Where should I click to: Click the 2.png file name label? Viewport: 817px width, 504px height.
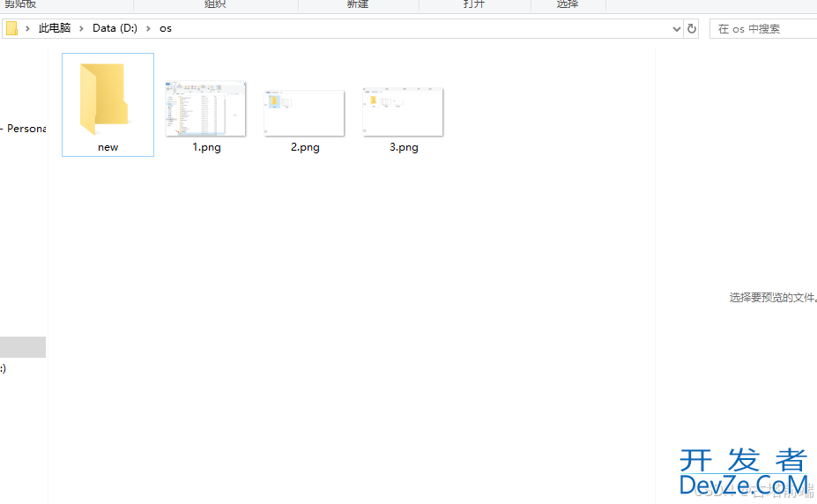[x=305, y=147]
